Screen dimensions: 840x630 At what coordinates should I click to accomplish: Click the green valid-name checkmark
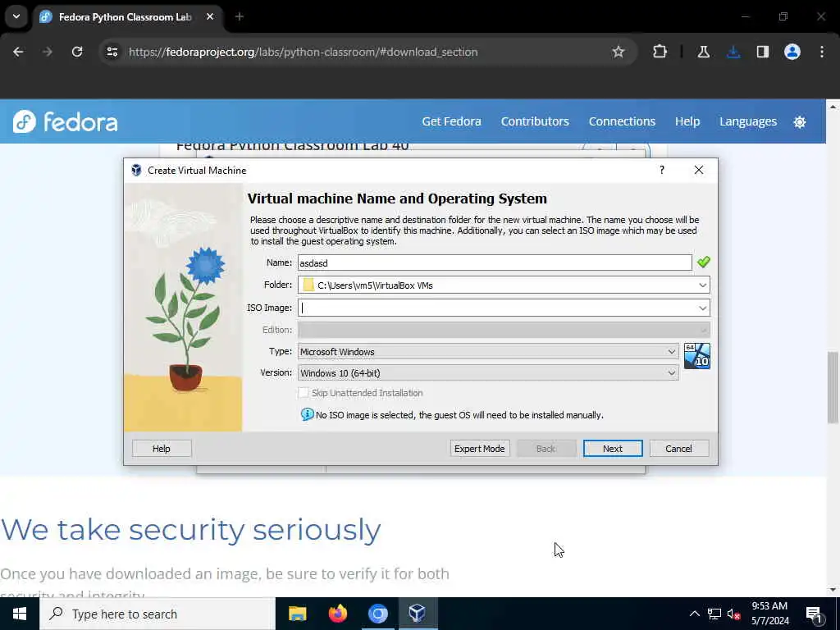[x=703, y=262]
